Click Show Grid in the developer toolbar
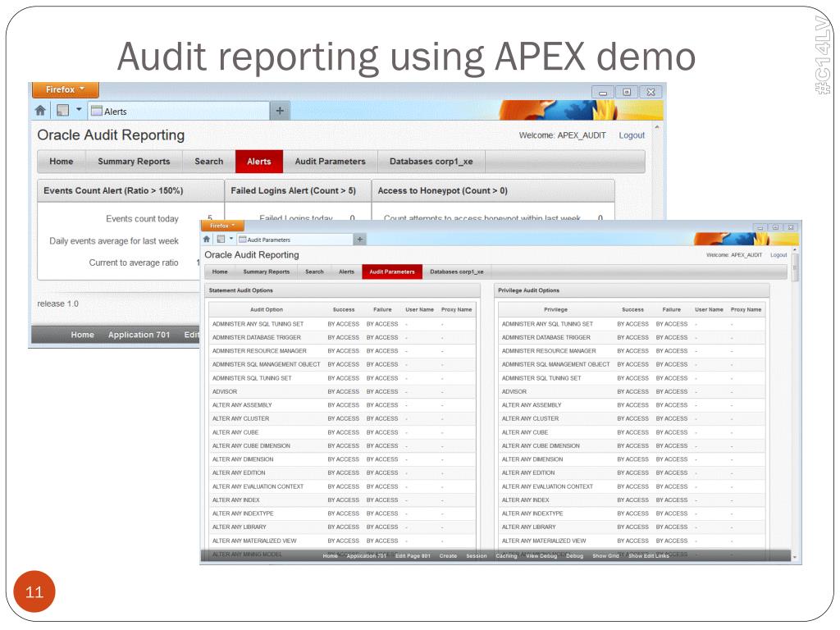Image resolution: width=840 pixels, height=630 pixels. [605, 555]
